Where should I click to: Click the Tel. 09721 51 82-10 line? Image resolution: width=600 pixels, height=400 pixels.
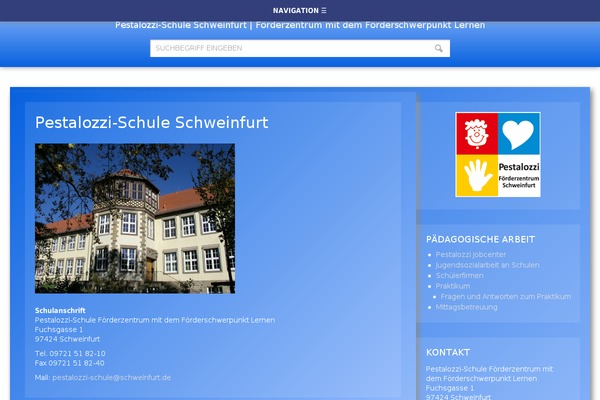(x=70, y=353)
